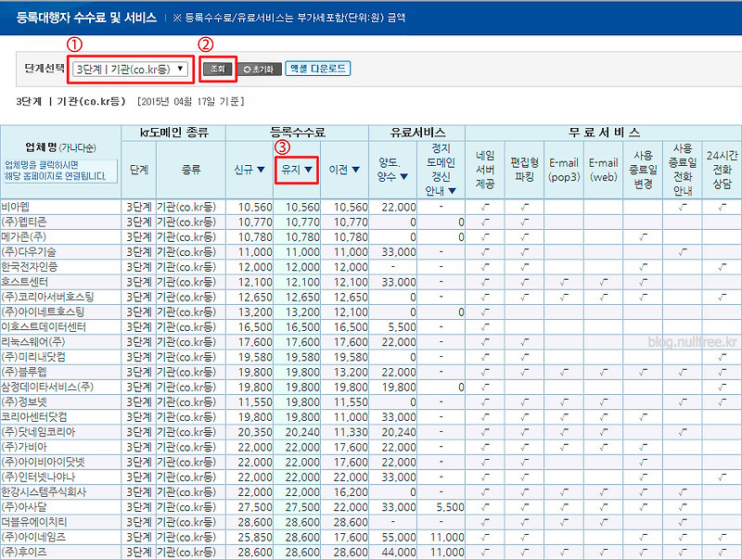Open (주)미리내닷컴 company link
742x560 pixels.
click(33, 357)
